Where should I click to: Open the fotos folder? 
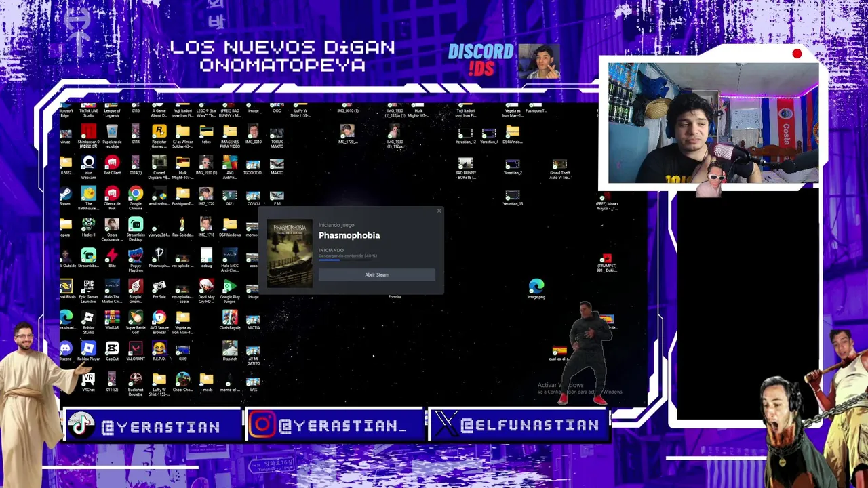tap(206, 131)
